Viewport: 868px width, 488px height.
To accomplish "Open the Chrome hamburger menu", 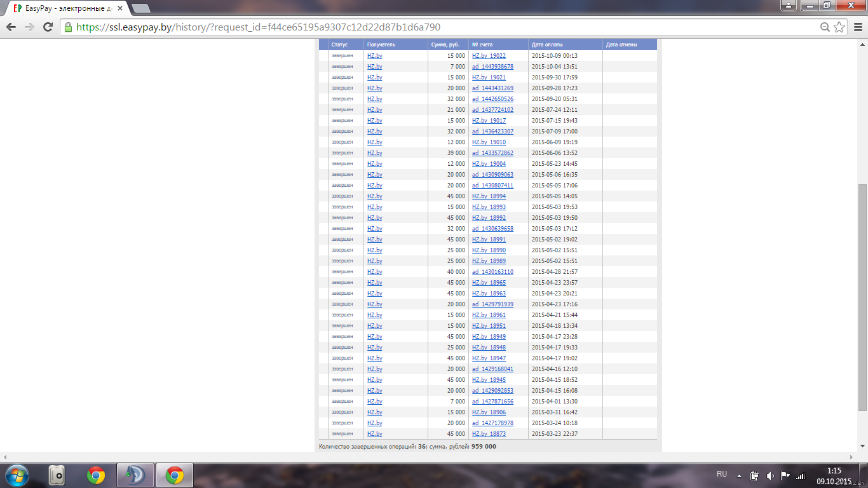I will point(857,27).
